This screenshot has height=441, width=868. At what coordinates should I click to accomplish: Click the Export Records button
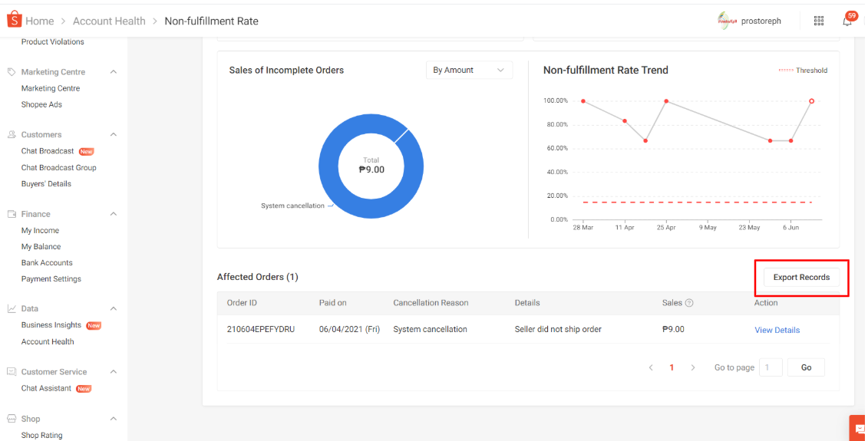801,277
